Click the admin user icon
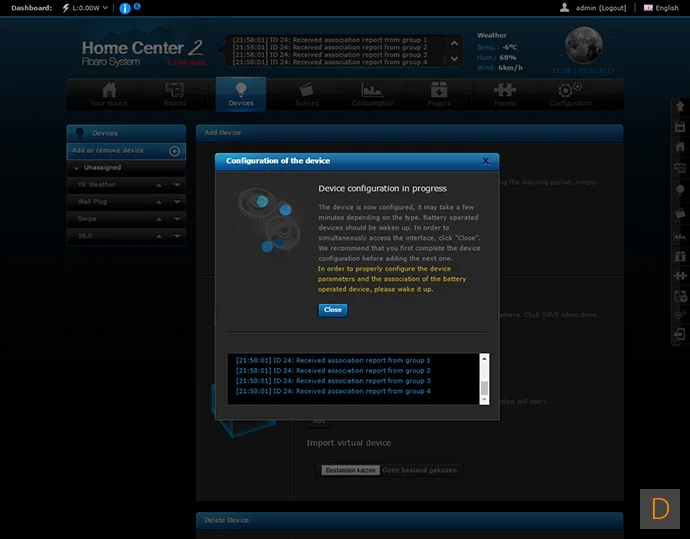 564,7
